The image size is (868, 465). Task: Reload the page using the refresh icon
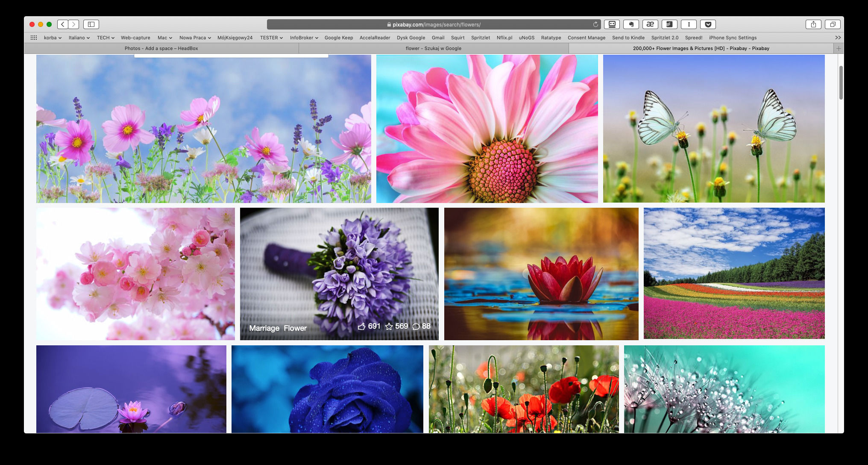595,24
